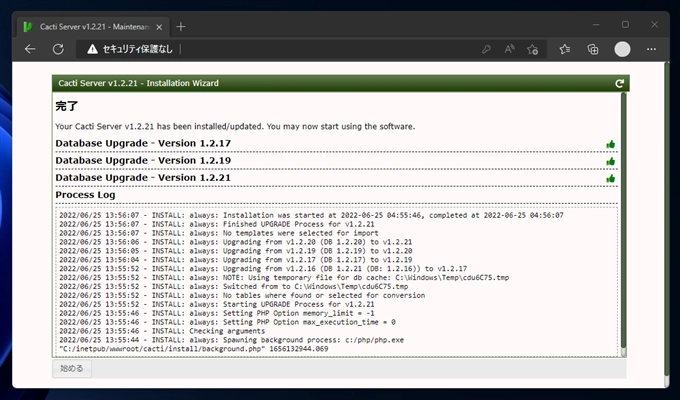
Task: Click log line 'Upgrading from v1.2.20 (DB 1.2.20)'
Action: pos(235,242)
